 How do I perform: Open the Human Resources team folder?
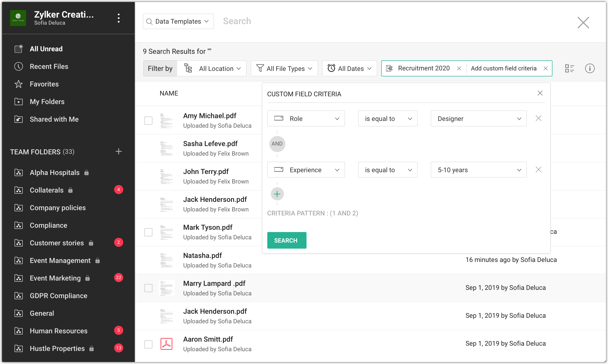[x=59, y=331]
